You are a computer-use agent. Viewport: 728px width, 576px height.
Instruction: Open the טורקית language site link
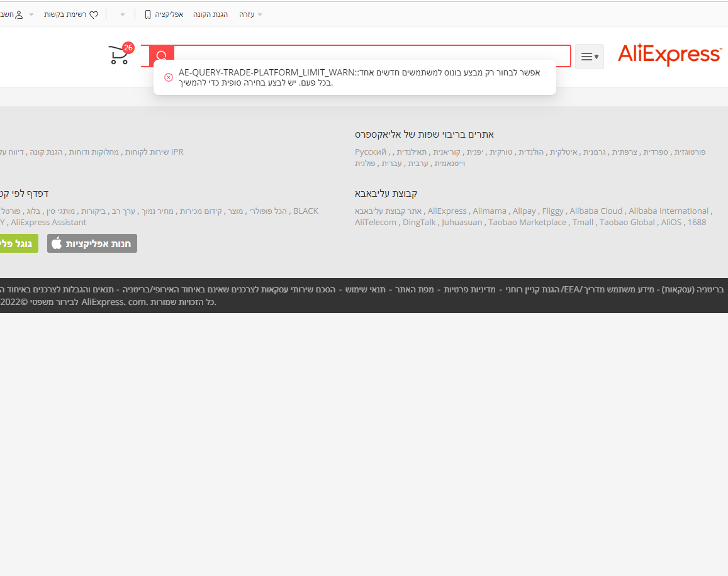coord(501,152)
